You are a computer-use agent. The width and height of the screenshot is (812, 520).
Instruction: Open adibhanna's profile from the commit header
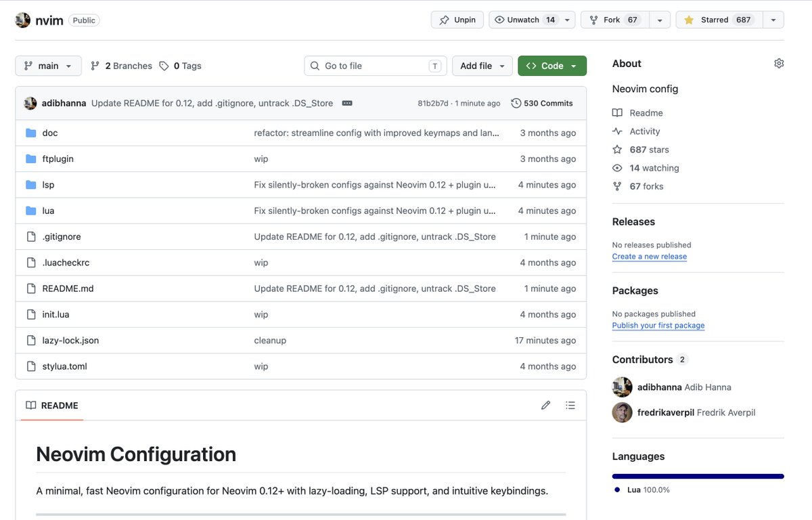[x=64, y=104]
